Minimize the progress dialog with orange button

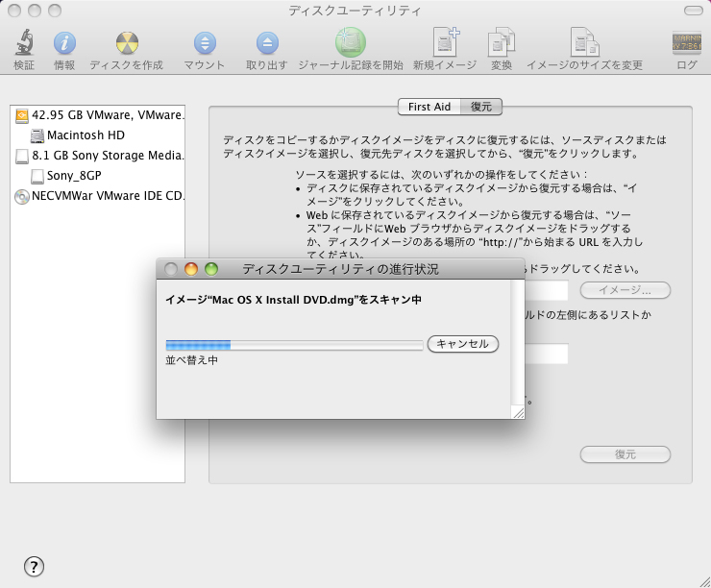[191, 269]
